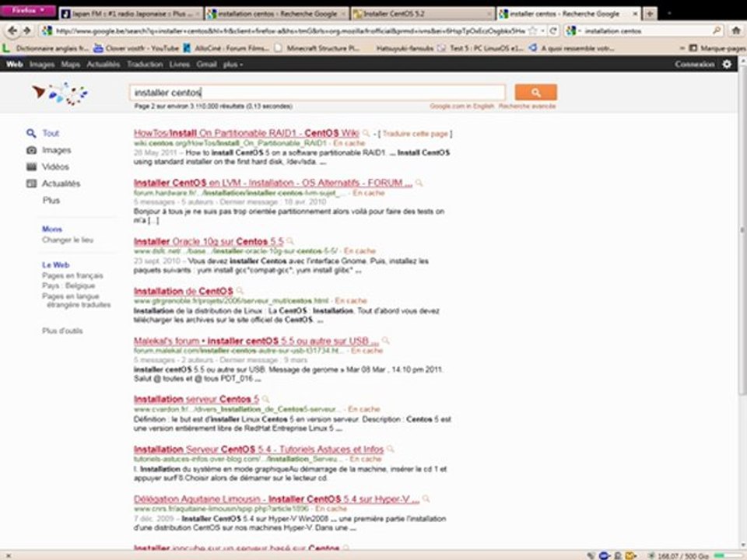
Task: Click Traduire cette page link
Action: pos(415,134)
